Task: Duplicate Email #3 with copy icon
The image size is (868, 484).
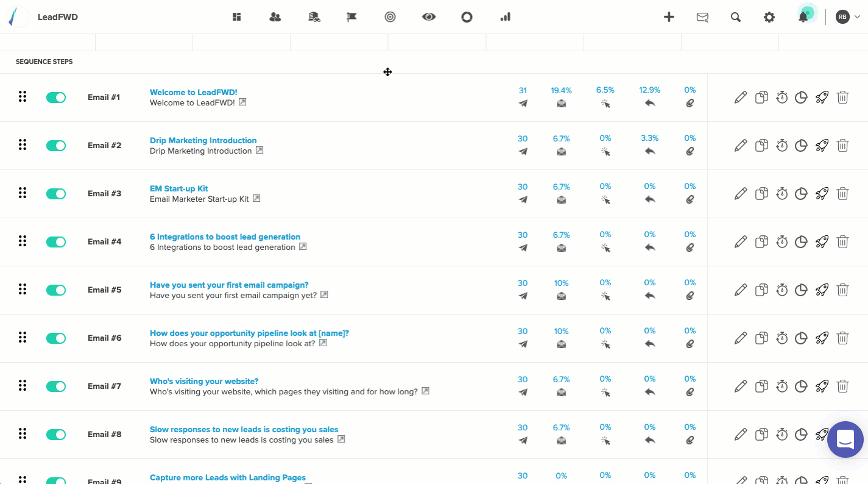Action: [761, 193]
